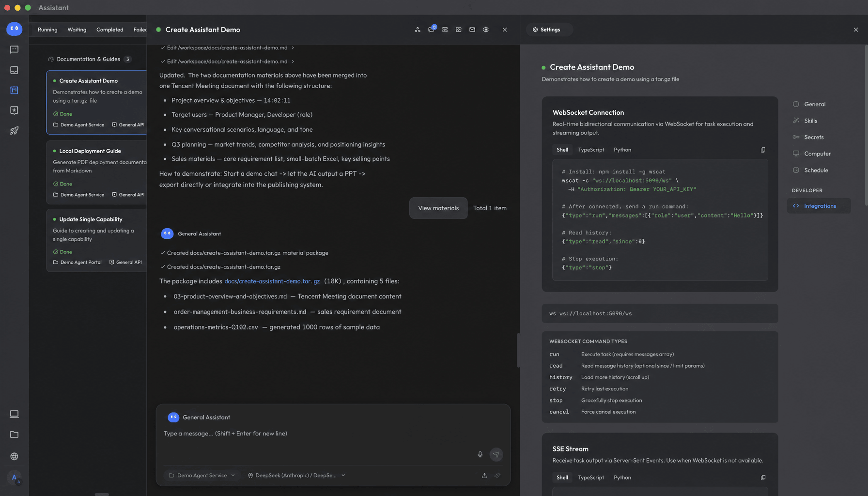Switch to the Running tab
This screenshot has width=868, height=496.
47,30
